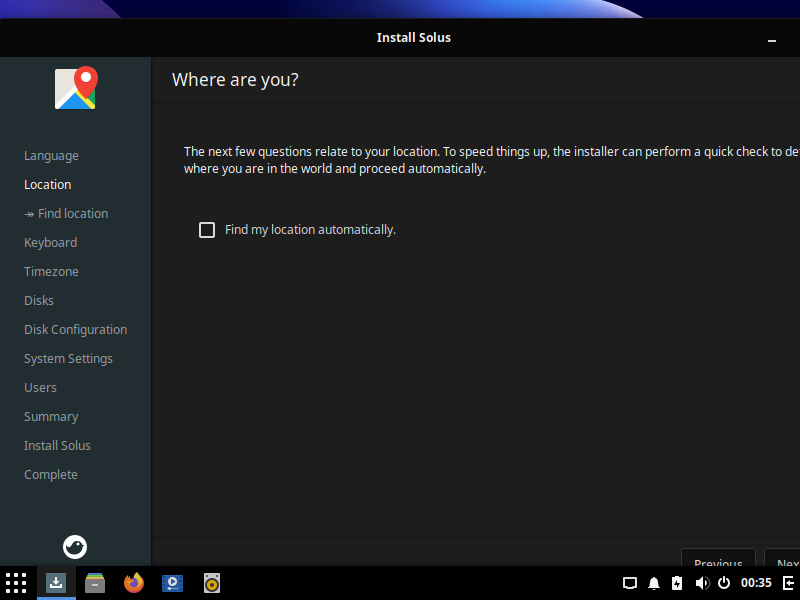Jump to the Complete step
The height and width of the screenshot is (600, 800).
[x=51, y=474]
